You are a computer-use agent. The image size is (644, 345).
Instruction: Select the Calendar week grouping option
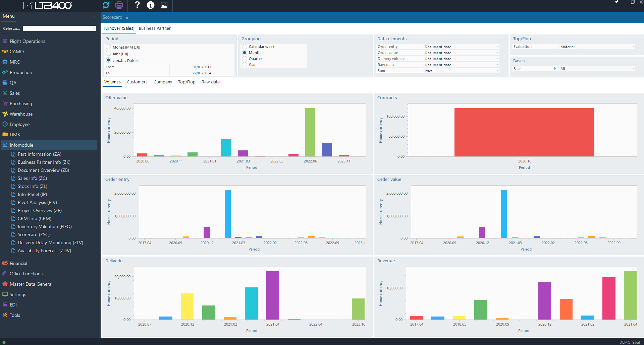click(245, 47)
